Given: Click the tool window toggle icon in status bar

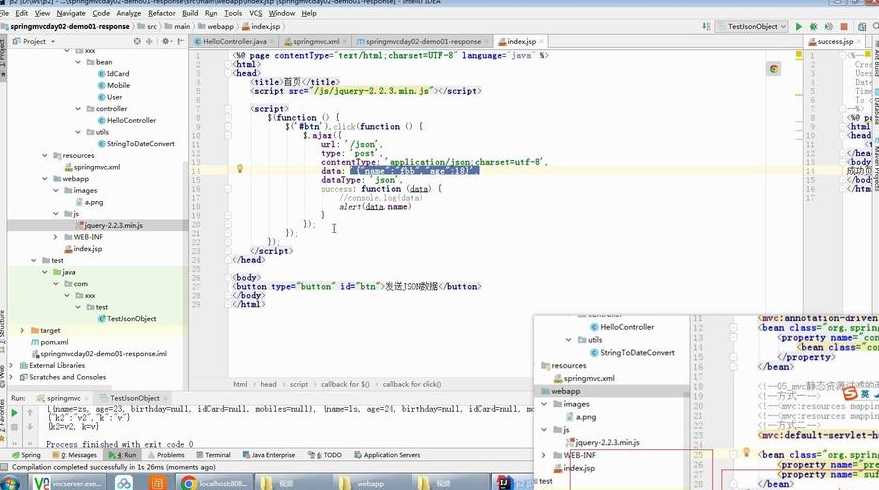Looking at the screenshot, I should [4, 467].
